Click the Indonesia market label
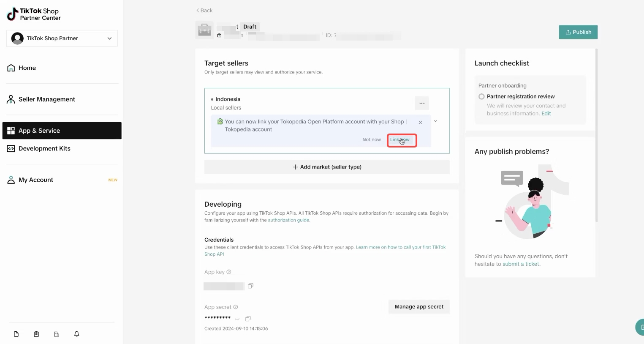Viewport: 644px width, 344px height. tap(228, 99)
